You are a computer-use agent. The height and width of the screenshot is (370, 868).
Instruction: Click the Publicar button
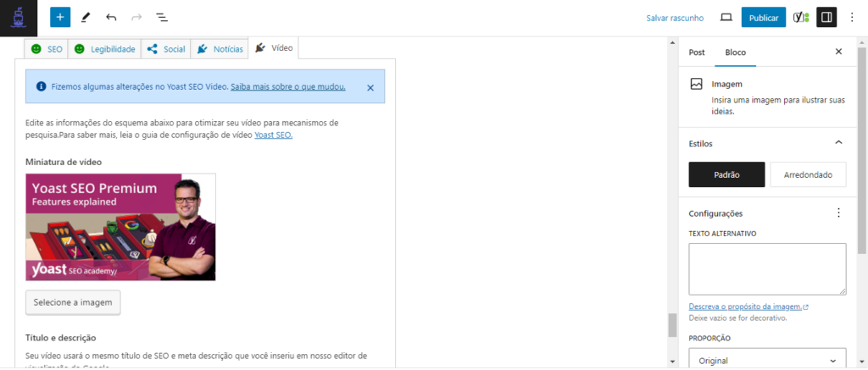coord(764,18)
